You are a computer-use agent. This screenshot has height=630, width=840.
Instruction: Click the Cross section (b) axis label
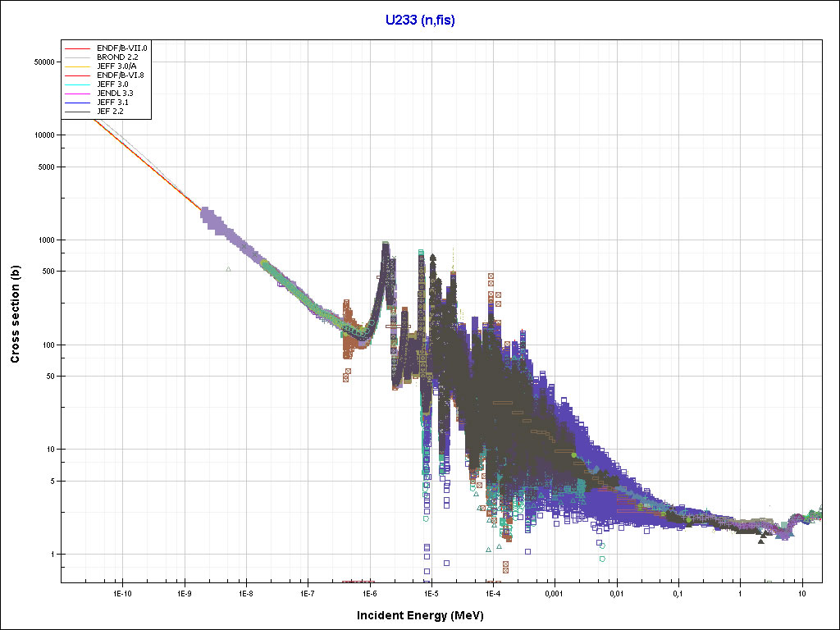[x=15, y=314]
